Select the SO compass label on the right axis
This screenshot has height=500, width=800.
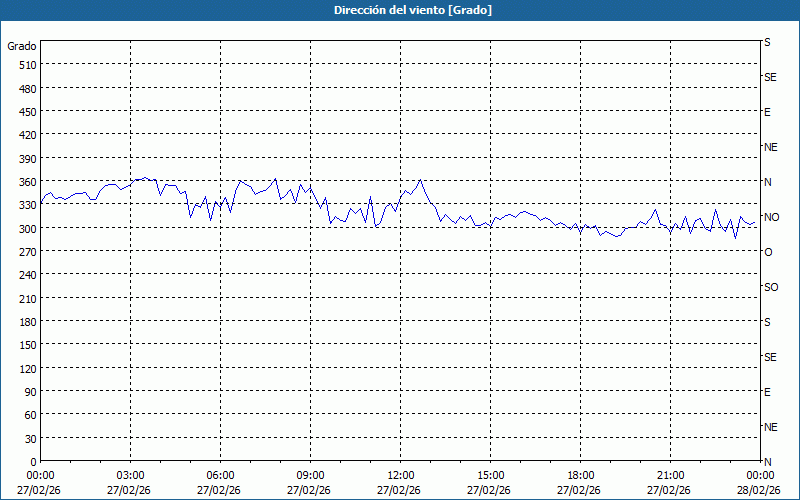pyautogui.click(x=771, y=287)
